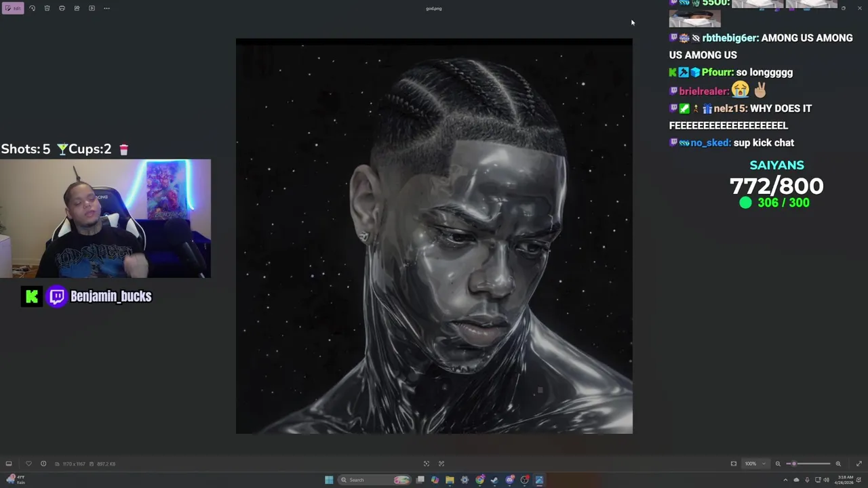Open the three-dot See more menu

pyautogui.click(x=106, y=8)
